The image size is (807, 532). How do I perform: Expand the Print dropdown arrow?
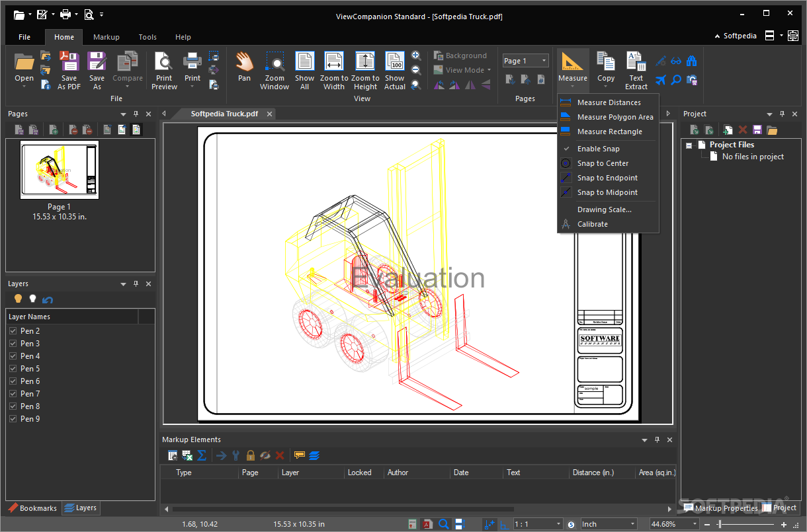[x=192, y=87]
